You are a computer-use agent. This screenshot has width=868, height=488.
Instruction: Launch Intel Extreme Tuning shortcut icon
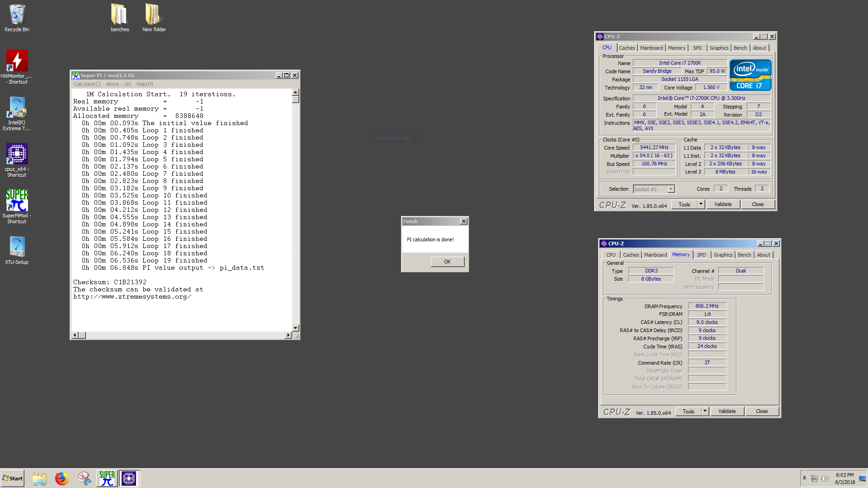17,113
